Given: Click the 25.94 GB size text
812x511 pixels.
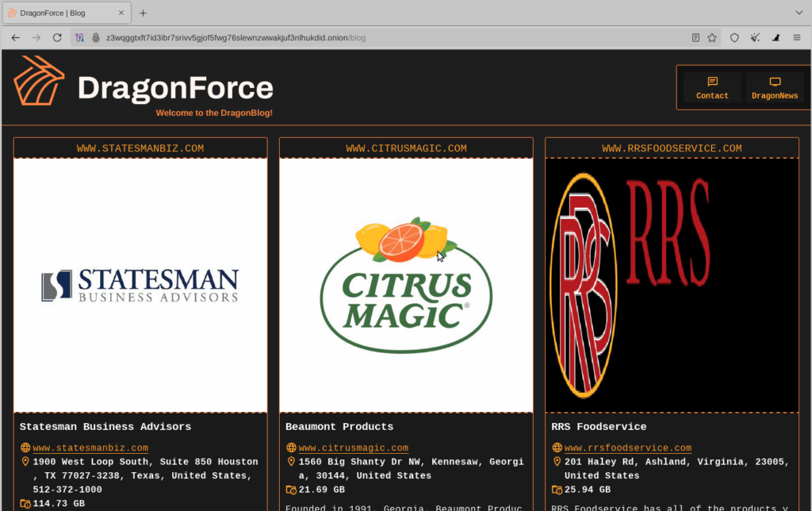Looking at the screenshot, I should [x=588, y=490].
